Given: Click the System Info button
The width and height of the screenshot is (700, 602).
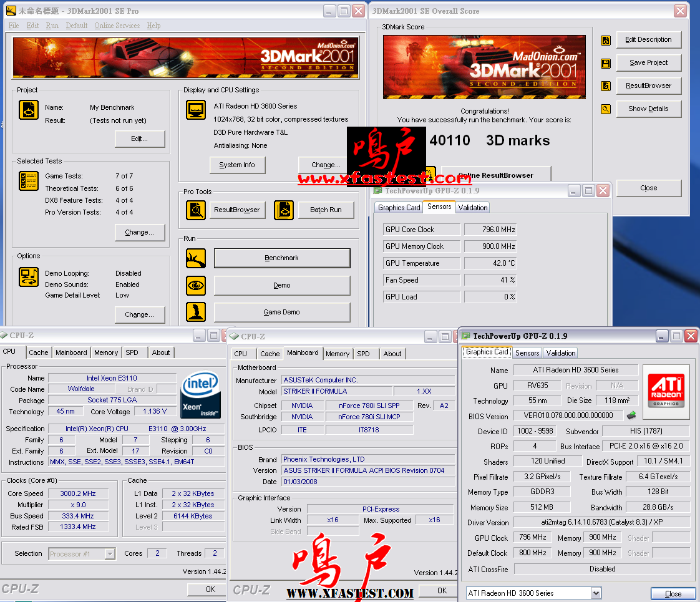Looking at the screenshot, I should (237, 165).
